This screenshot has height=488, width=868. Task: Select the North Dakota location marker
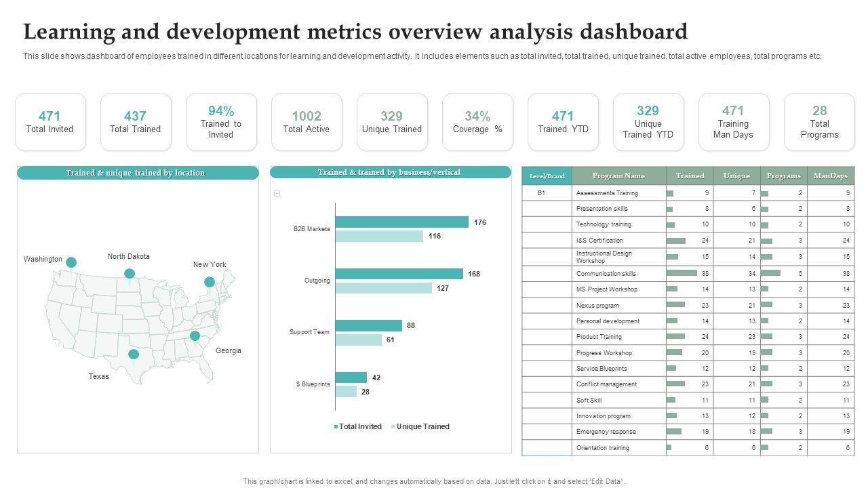click(129, 274)
